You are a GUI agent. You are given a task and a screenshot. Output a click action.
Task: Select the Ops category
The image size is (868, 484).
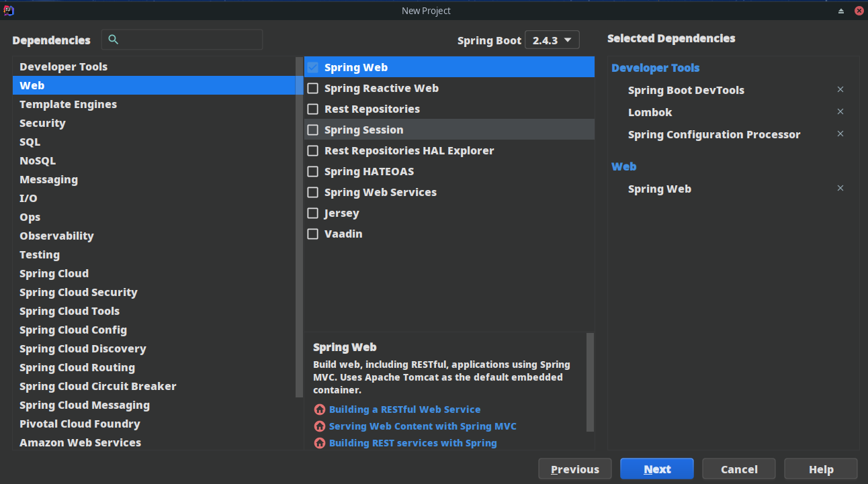(154, 217)
